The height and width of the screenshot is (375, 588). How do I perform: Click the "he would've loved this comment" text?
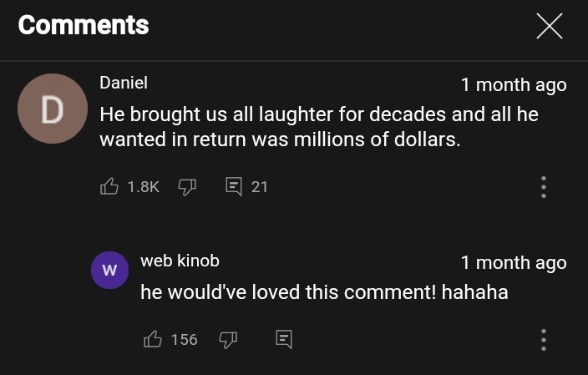324,292
